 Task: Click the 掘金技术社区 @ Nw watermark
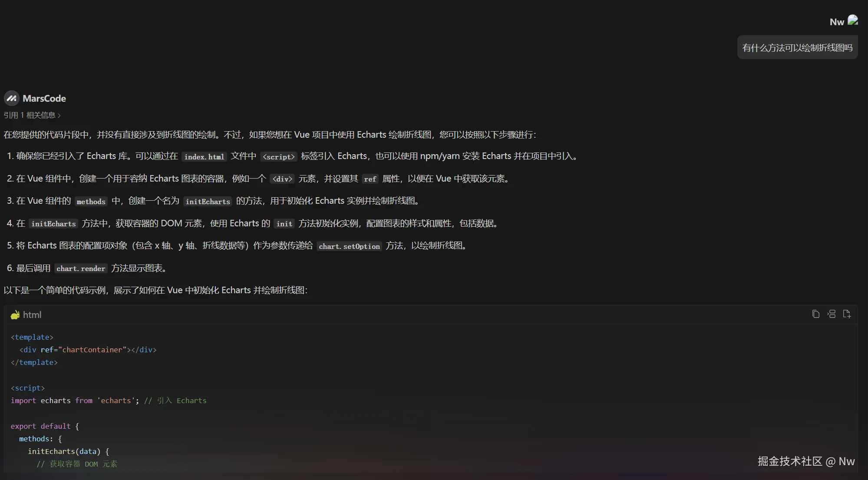coord(806,461)
